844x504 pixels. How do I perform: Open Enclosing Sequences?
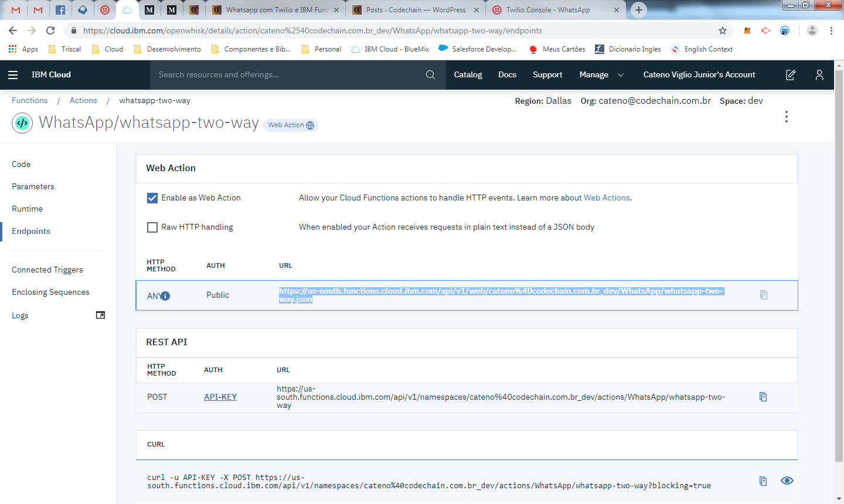tap(50, 292)
